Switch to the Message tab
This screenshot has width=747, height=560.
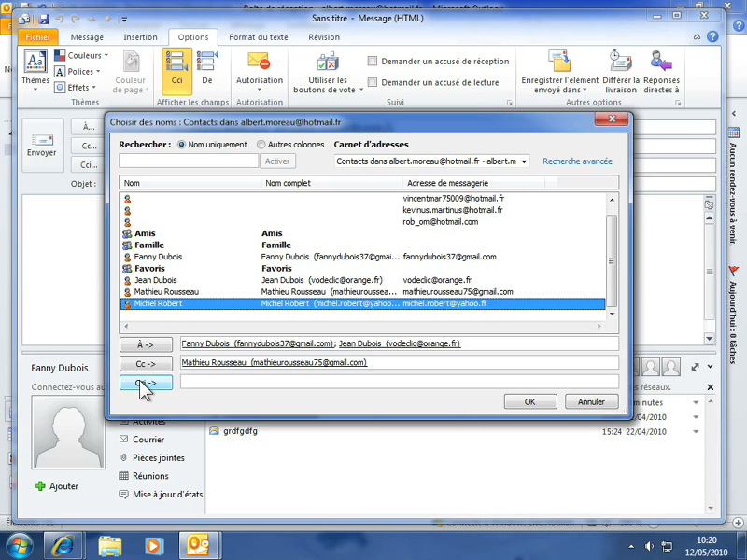click(x=87, y=37)
